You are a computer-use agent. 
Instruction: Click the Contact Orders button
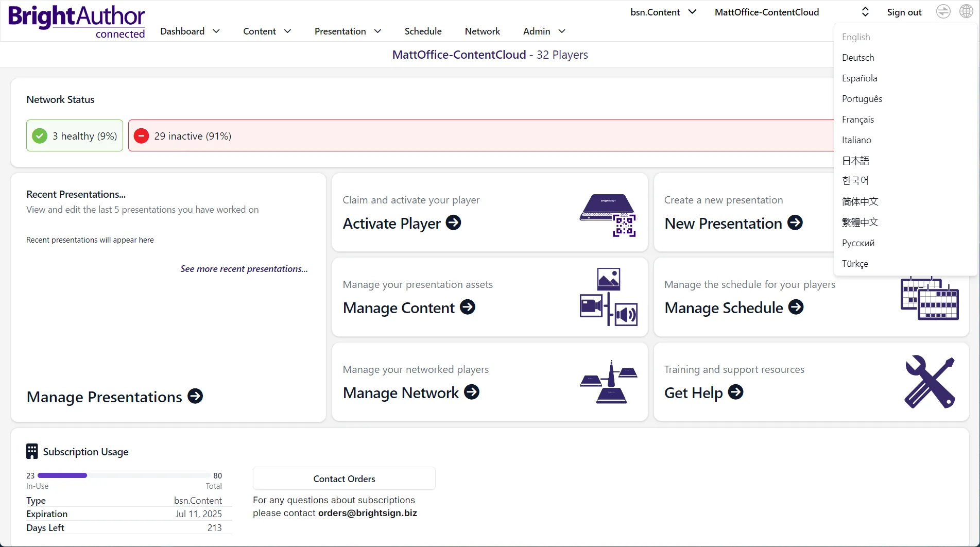344,478
